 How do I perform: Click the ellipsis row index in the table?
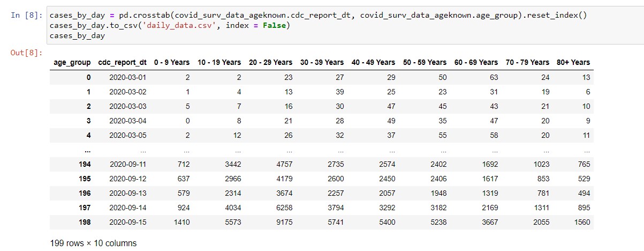(x=87, y=150)
